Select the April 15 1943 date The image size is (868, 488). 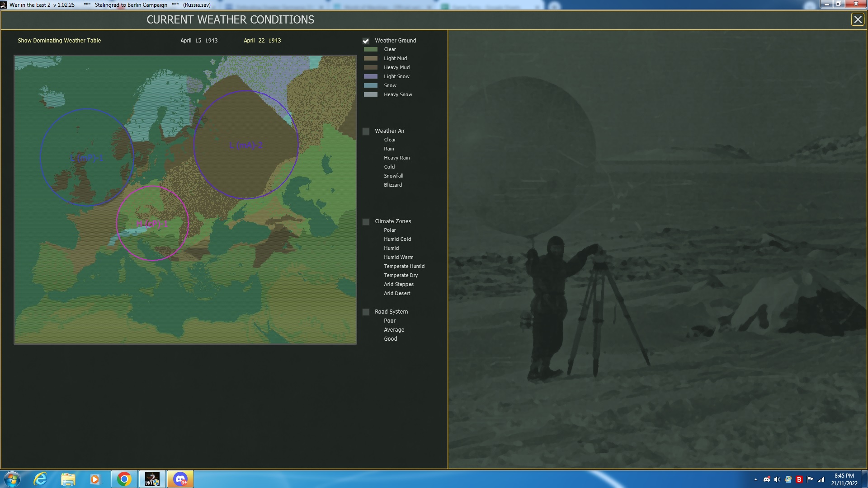(199, 41)
